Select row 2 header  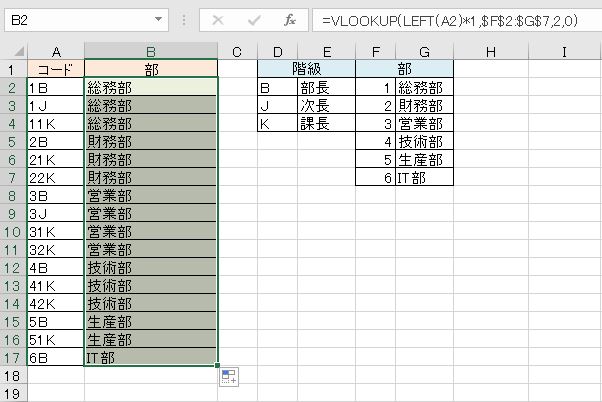click(12, 88)
